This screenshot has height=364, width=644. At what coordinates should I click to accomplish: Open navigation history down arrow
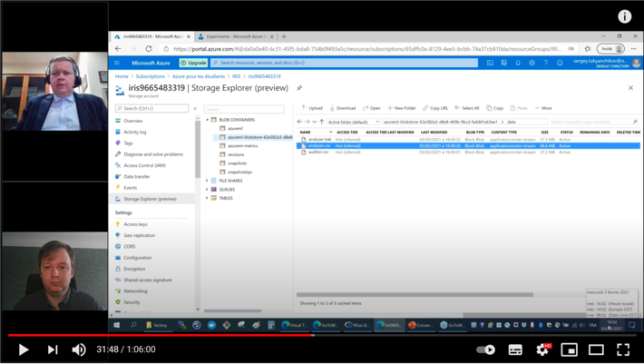(x=315, y=122)
